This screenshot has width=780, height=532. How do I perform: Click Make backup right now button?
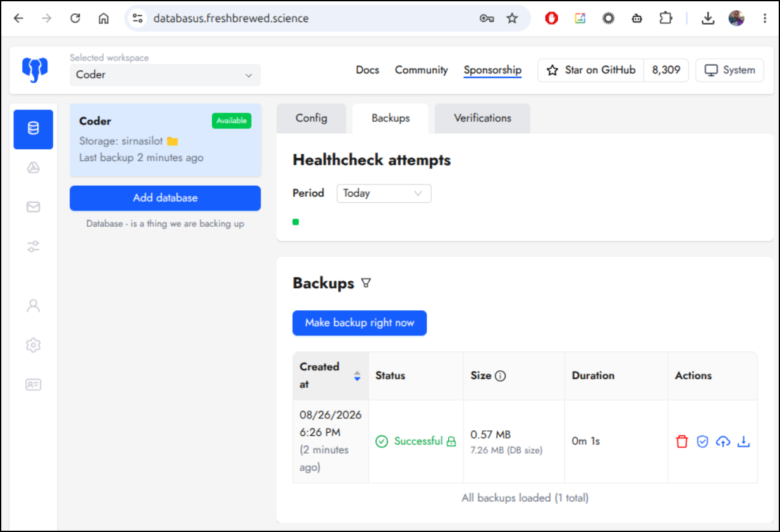point(360,323)
